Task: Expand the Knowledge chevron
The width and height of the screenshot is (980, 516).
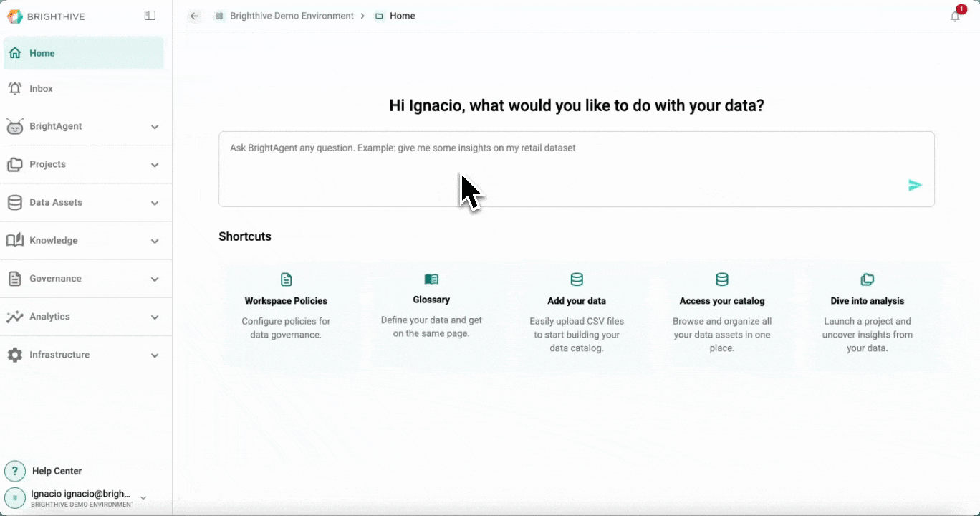Action: click(155, 241)
